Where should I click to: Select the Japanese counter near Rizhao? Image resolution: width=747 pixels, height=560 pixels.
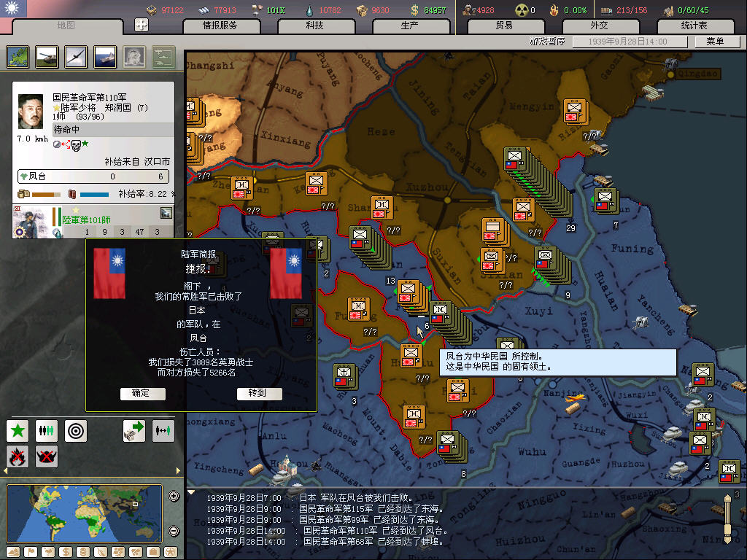tap(575, 111)
